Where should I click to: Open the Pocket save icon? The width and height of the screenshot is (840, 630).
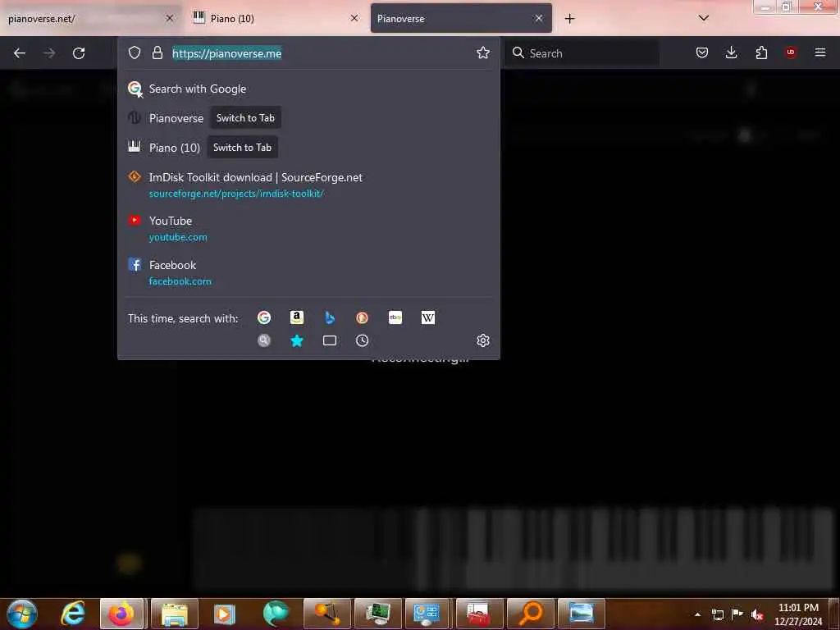(x=702, y=52)
